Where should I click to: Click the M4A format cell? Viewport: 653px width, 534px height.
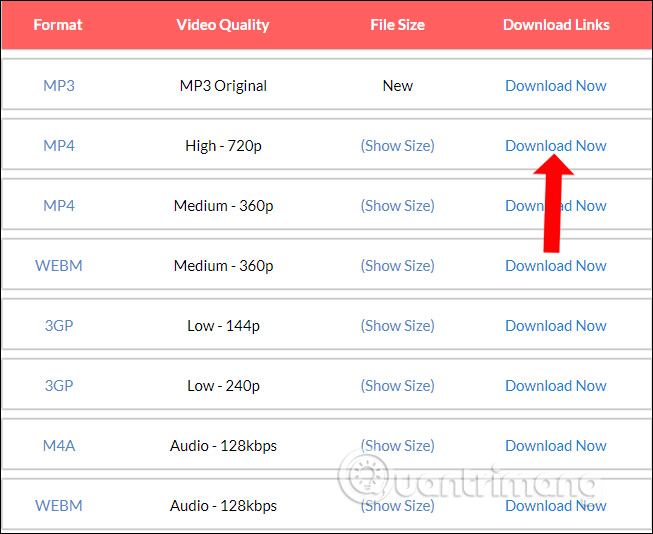click(59, 446)
